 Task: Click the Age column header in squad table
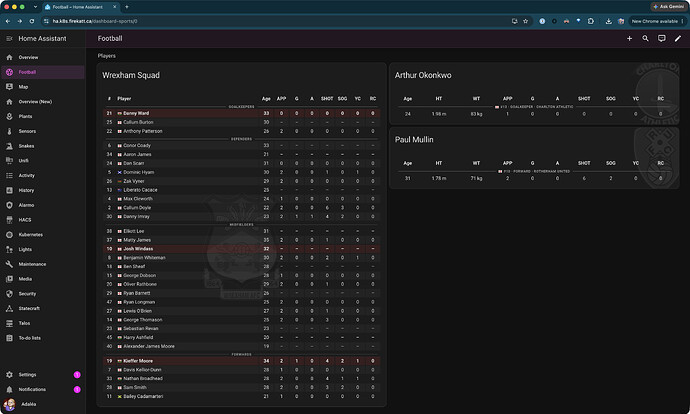pos(266,99)
